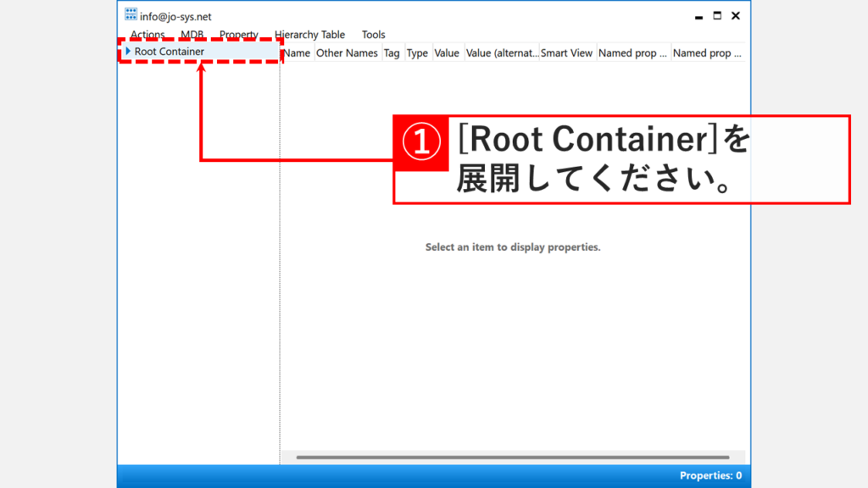Maximize the info@jo-sys.net window

[x=716, y=14]
